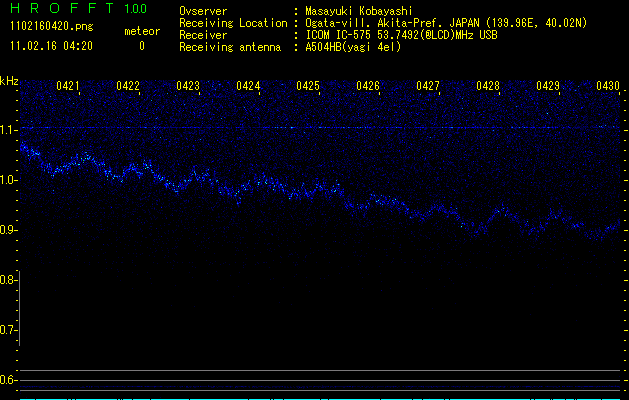Click the meteor count value 0
This screenshot has height=400, width=629.
141,47
